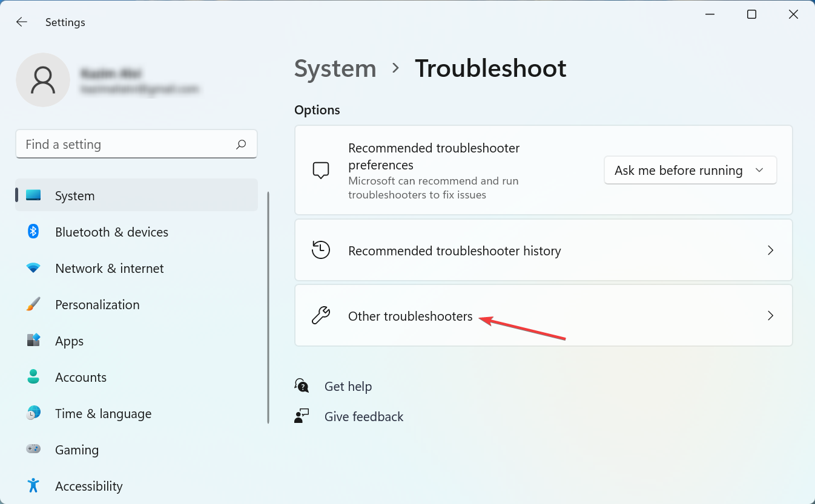Click inside the Find a setting search box

point(121,144)
